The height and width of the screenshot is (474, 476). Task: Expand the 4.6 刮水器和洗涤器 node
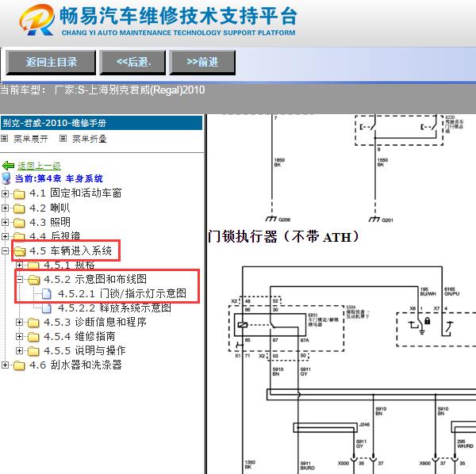(x=5, y=365)
